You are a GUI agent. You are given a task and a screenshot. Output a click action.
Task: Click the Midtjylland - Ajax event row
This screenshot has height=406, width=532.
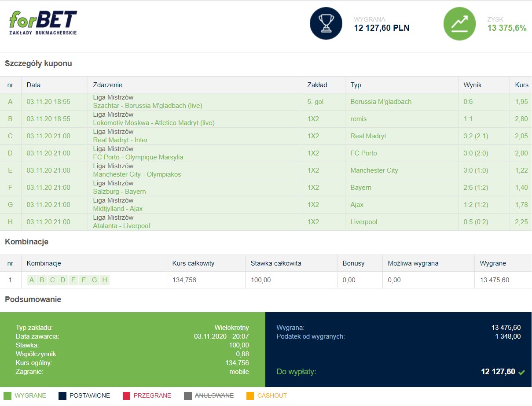[x=117, y=209]
